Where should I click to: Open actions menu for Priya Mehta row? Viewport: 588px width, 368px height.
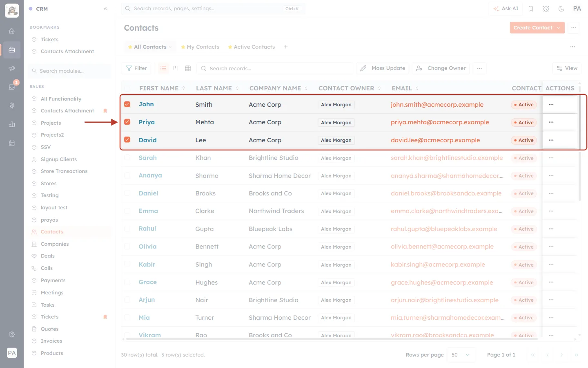pos(551,122)
